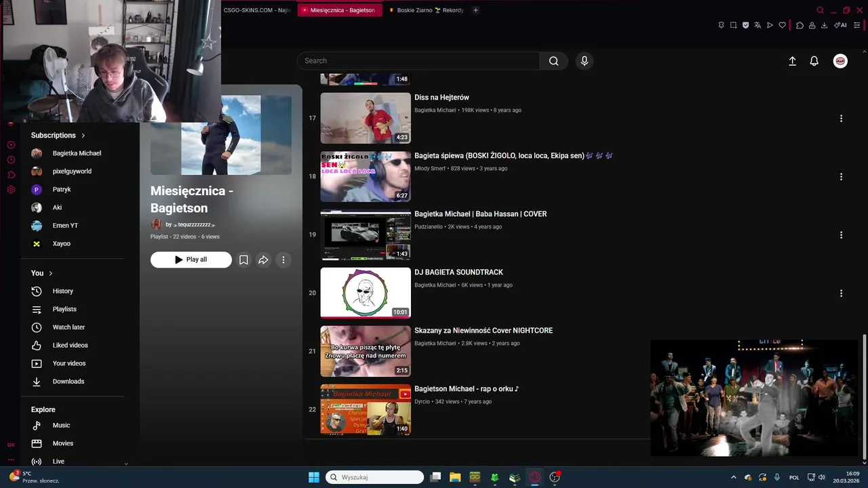Click Opera send/flow arrow icon

[770, 25]
